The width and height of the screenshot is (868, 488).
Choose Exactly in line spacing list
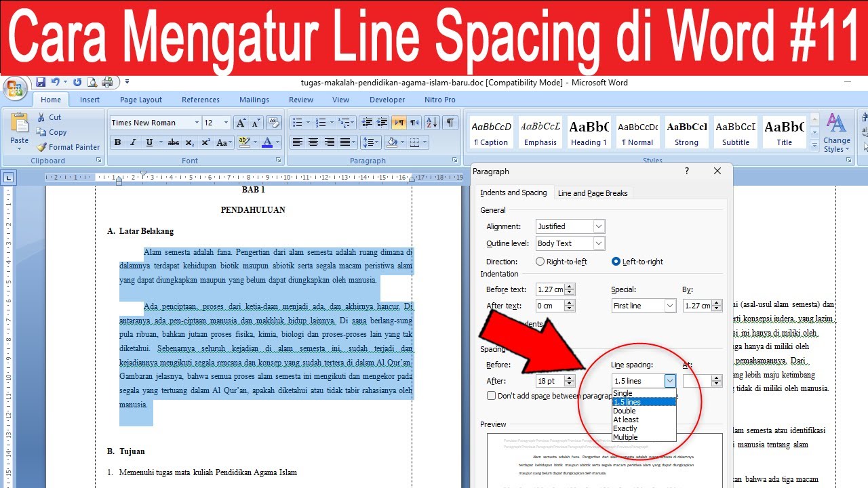(x=644, y=428)
